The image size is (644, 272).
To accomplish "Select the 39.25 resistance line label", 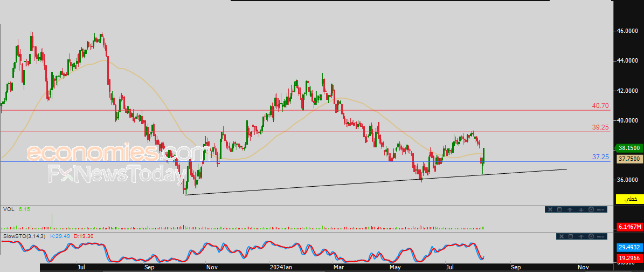I will pos(600,127).
